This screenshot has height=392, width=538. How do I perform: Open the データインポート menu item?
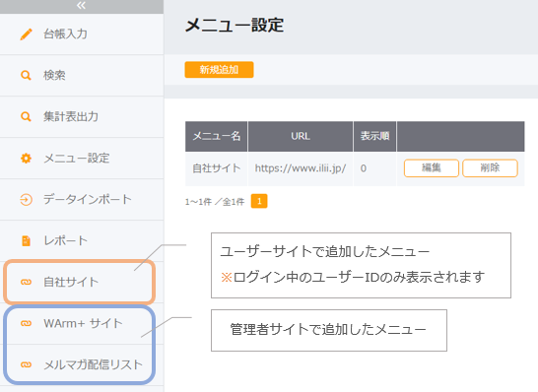[82, 200]
